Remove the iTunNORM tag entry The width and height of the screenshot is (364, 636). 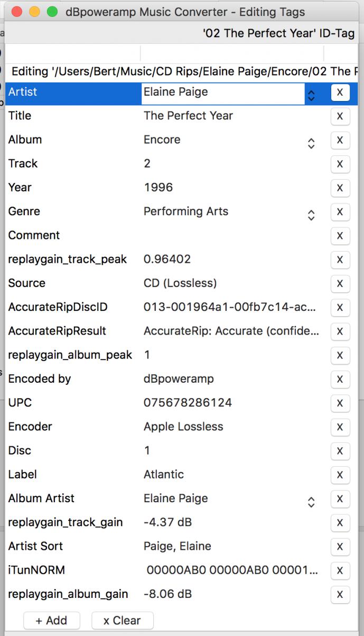pyautogui.click(x=340, y=570)
